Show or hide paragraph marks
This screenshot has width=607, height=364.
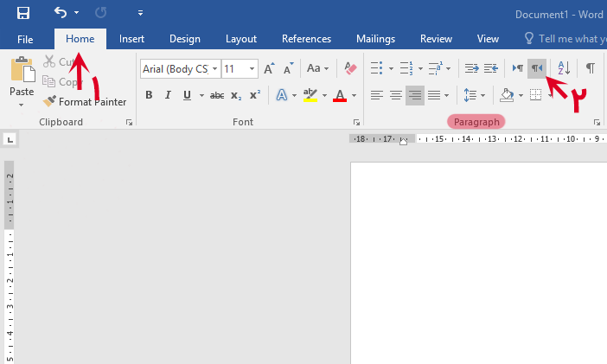(x=591, y=68)
